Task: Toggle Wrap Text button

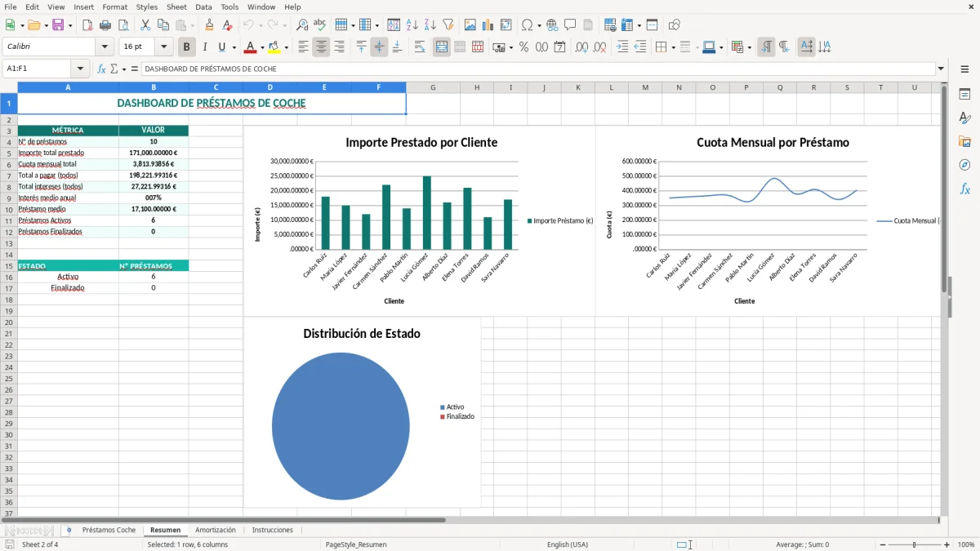Action: click(420, 47)
